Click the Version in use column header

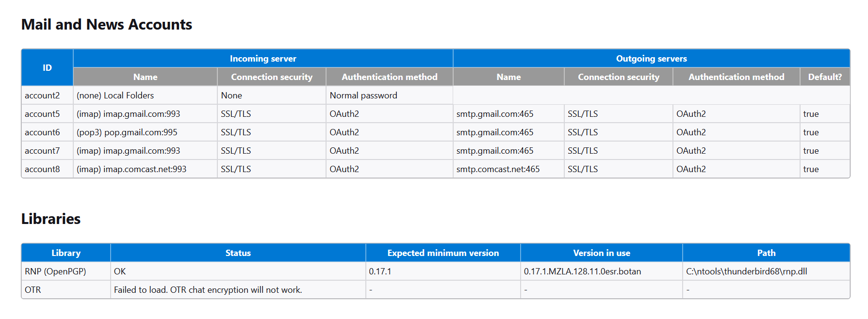[x=601, y=253]
